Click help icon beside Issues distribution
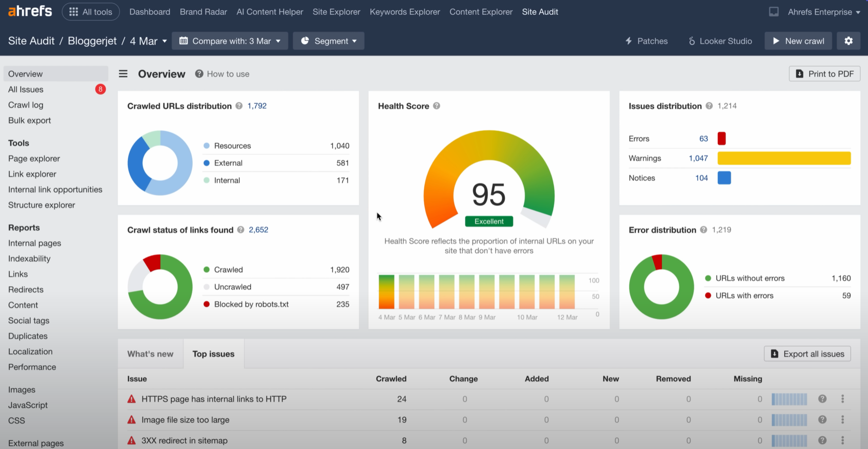The height and width of the screenshot is (449, 868). pos(709,106)
